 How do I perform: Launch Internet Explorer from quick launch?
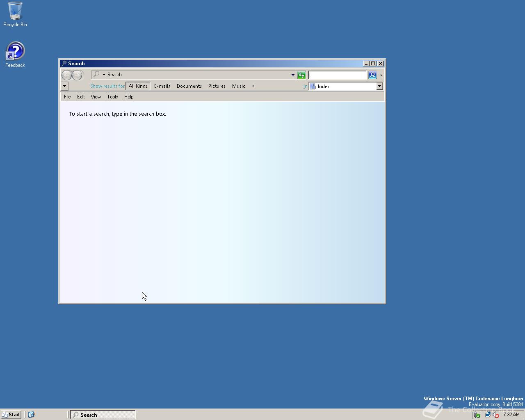(x=31, y=415)
